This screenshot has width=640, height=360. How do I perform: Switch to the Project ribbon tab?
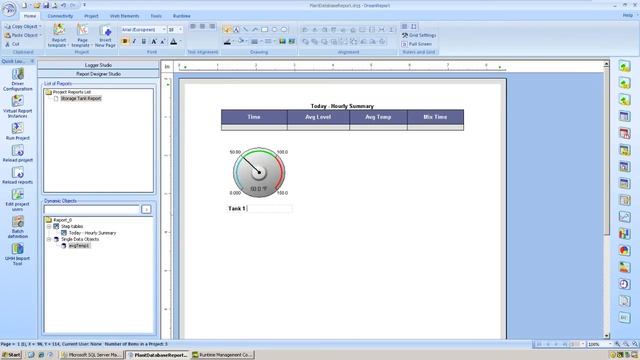pos(91,16)
